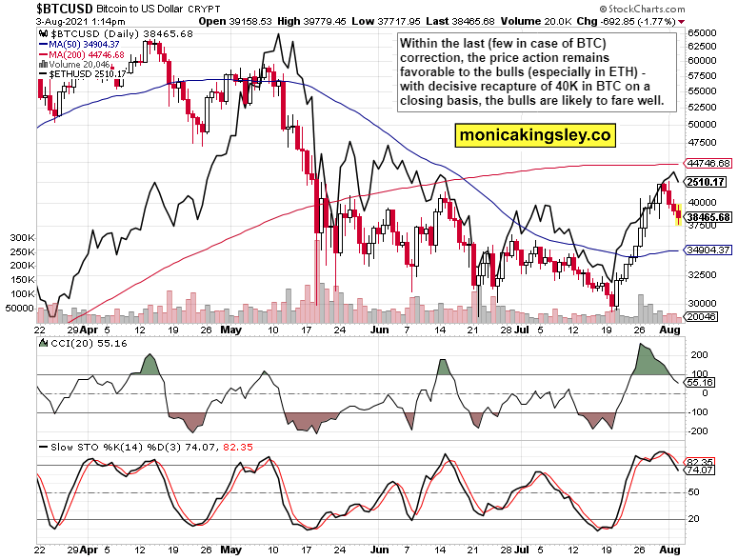The image size is (738, 560).
Task: Select the May label on time axis
Action: click(x=230, y=330)
